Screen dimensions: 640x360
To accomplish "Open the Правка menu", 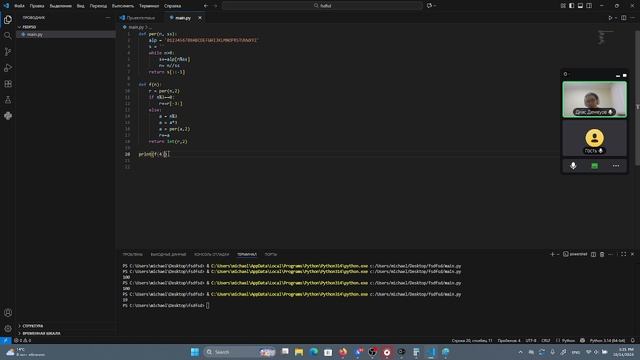I will pyautogui.click(x=37, y=6).
